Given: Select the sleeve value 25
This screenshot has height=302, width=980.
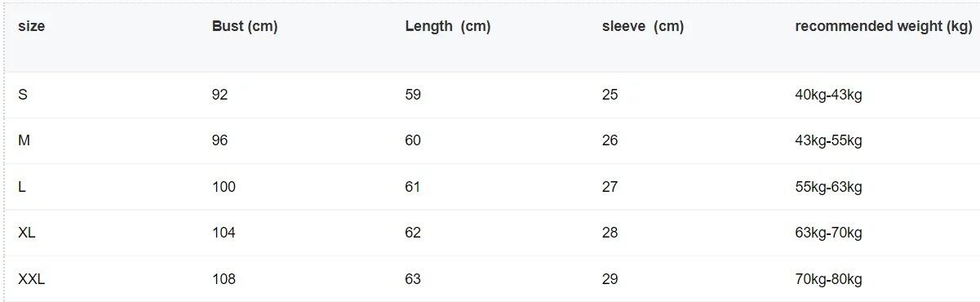Looking at the screenshot, I should [610, 95].
